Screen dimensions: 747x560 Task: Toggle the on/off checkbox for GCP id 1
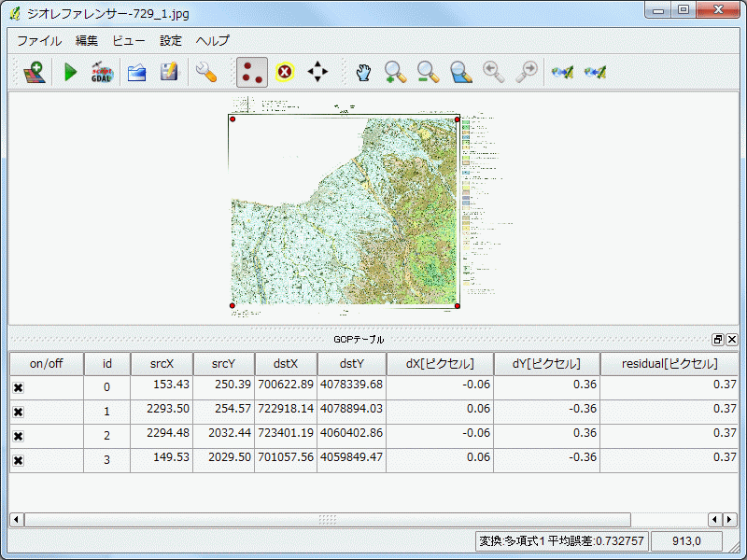(19, 412)
